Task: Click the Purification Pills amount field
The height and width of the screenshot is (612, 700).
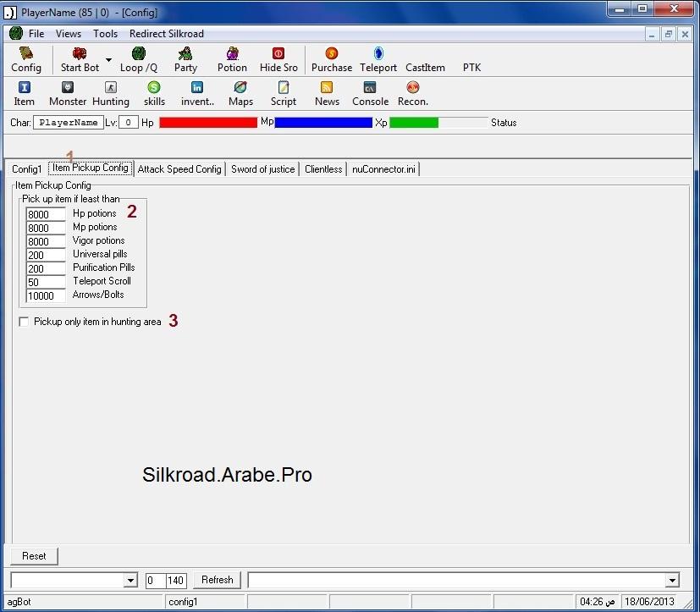Action: coord(46,268)
